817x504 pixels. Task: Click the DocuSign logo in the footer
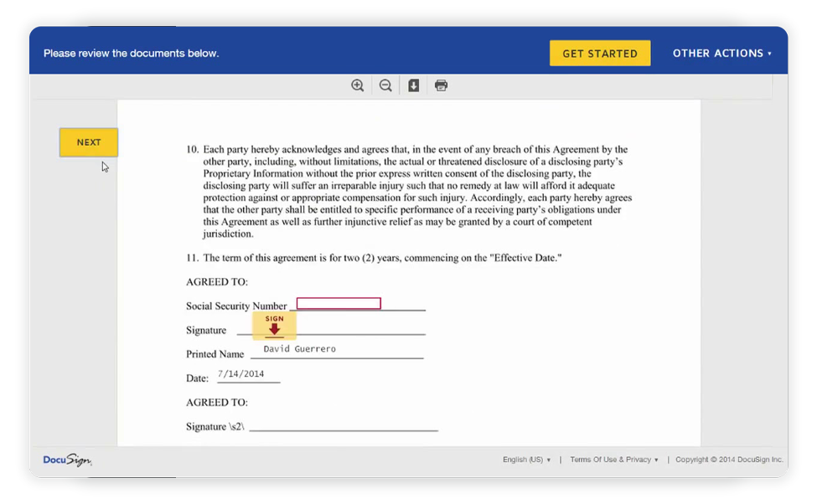tap(67, 460)
